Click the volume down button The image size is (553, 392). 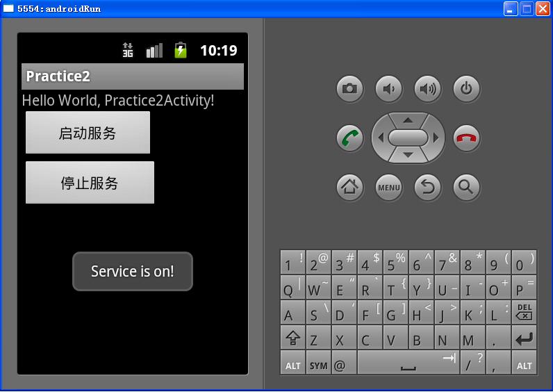(388, 88)
